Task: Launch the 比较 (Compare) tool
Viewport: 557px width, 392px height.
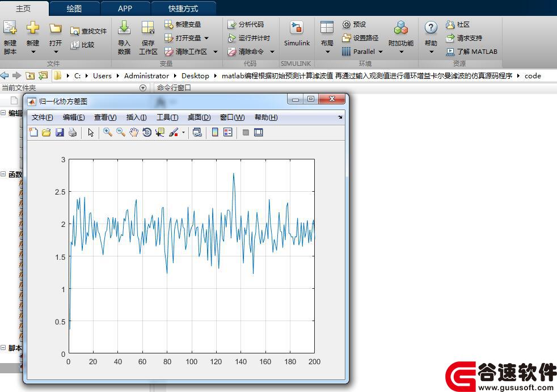Action: pyautogui.click(x=82, y=45)
